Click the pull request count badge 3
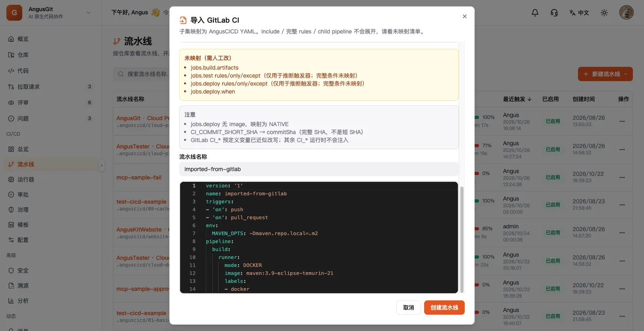The width and height of the screenshot is (644, 331). click(90, 87)
